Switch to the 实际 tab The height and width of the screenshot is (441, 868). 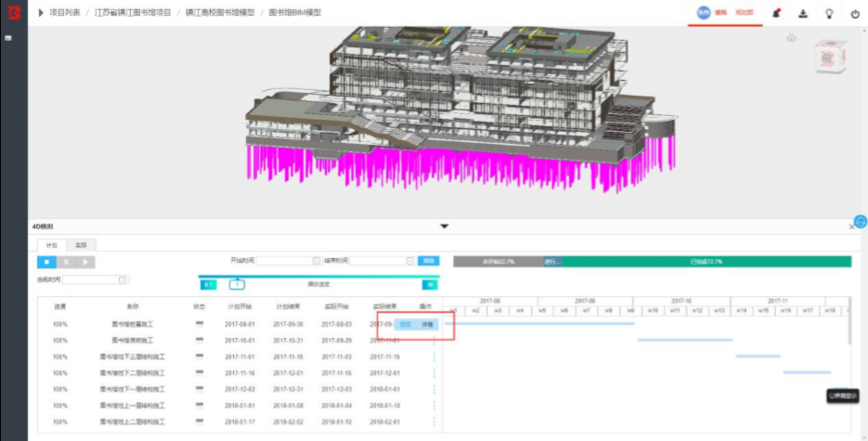pos(81,245)
